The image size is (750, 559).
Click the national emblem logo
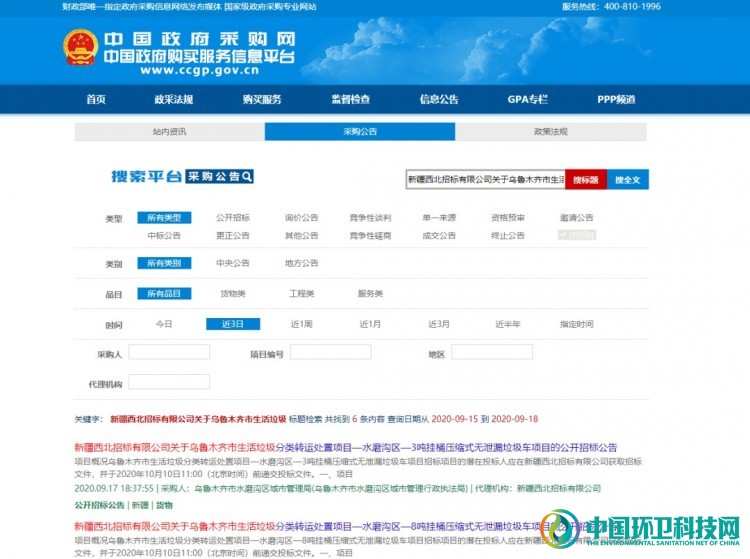click(x=81, y=47)
